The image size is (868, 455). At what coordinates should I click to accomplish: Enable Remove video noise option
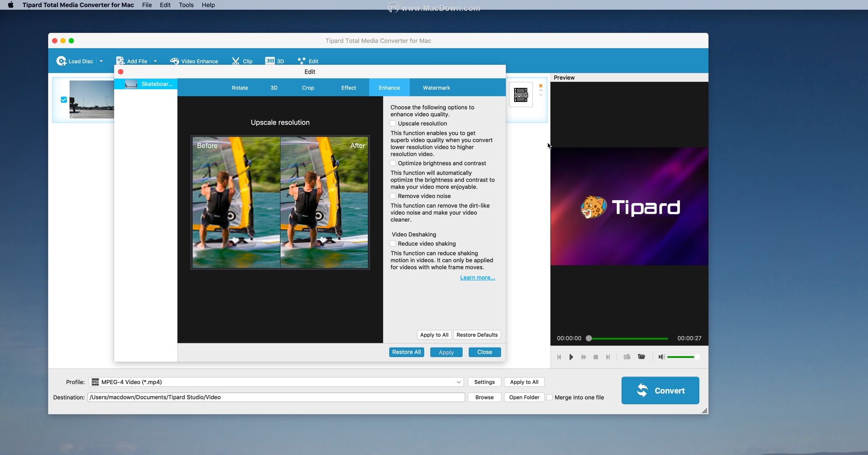click(393, 196)
